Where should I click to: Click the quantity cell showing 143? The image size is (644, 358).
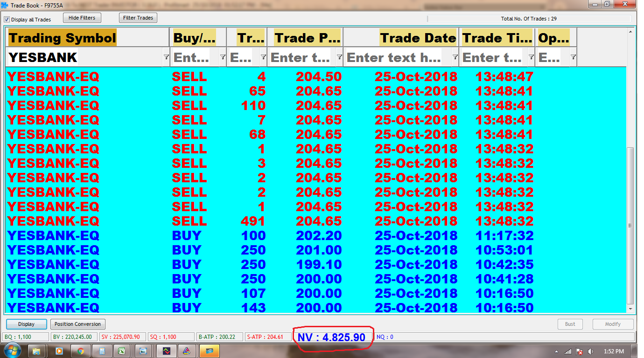pos(253,308)
